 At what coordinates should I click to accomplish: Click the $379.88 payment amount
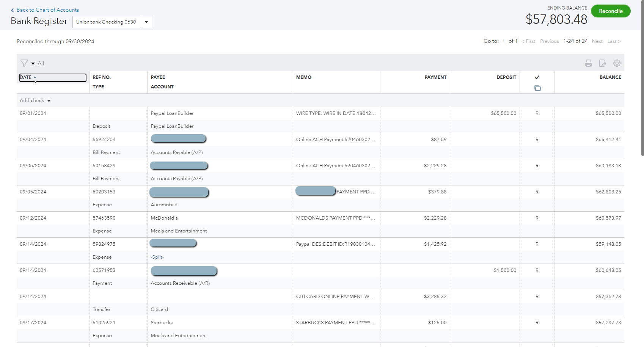(x=437, y=192)
